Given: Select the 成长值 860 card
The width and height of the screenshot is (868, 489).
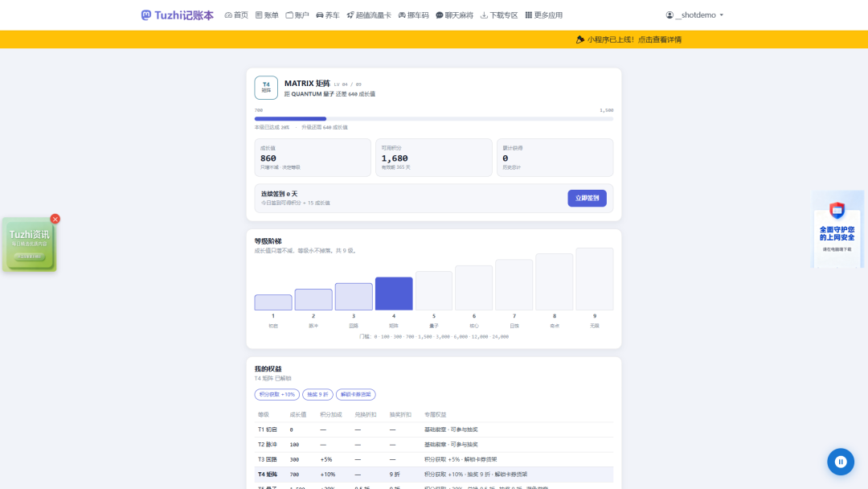Looking at the screenshot, I should (313, 158).
